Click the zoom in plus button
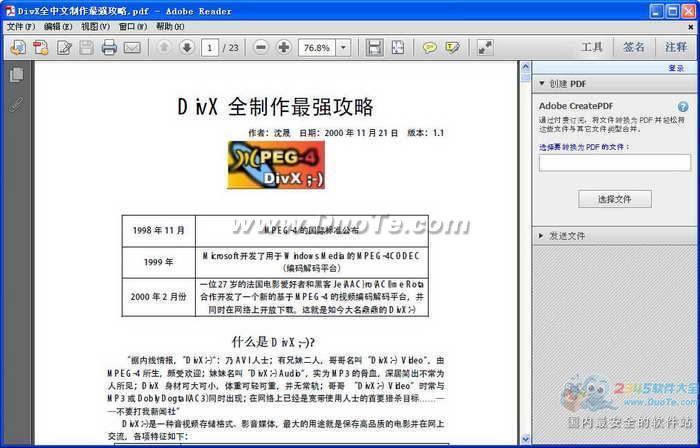Image resolution: width=700 pixels, height=448 pixels. pyautogui.click(x=284, y=47)
